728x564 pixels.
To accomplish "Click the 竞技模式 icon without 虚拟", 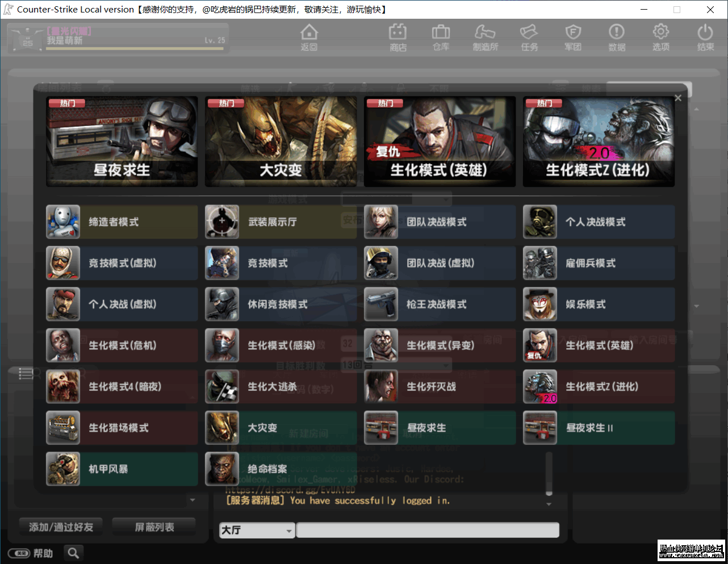I will pyautogui.click(x=222, y=263).
